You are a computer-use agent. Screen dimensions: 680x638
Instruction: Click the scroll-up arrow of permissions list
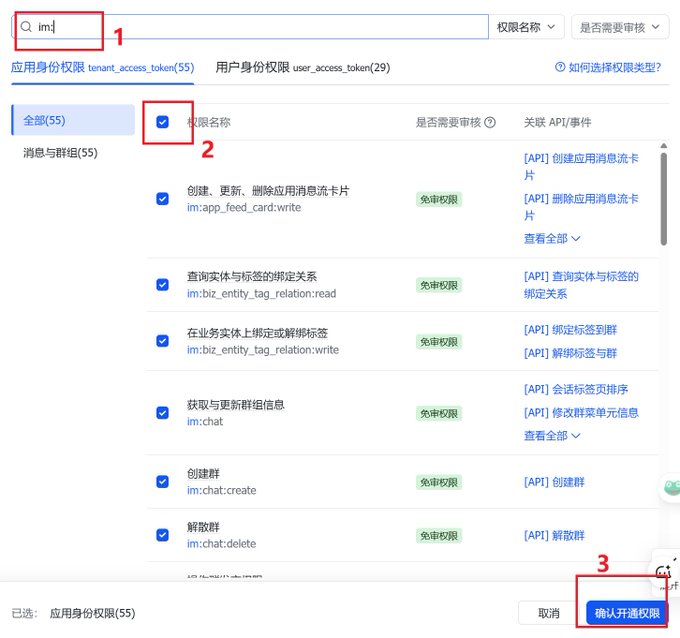(x=664, y=146)
